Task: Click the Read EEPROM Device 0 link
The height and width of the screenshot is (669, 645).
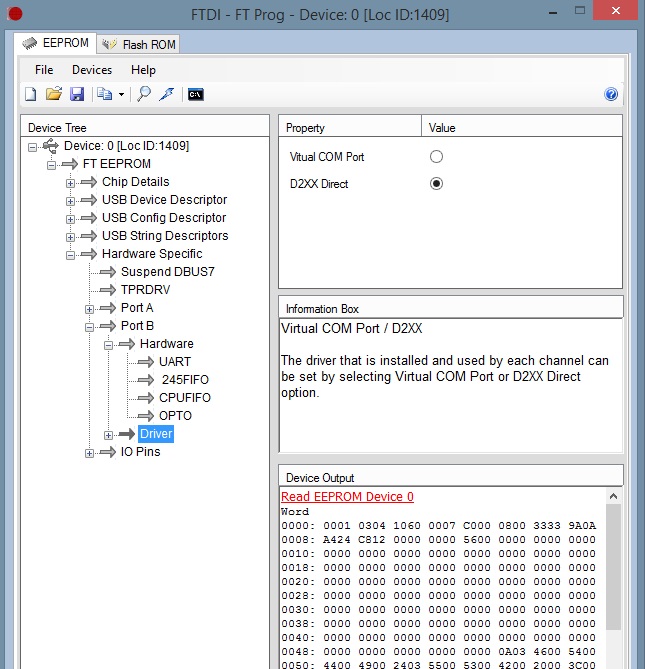Action: 347,497
